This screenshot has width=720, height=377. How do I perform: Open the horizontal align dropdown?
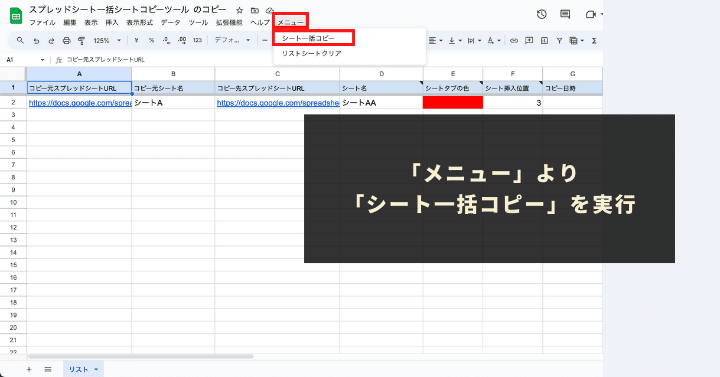[435, 40]
